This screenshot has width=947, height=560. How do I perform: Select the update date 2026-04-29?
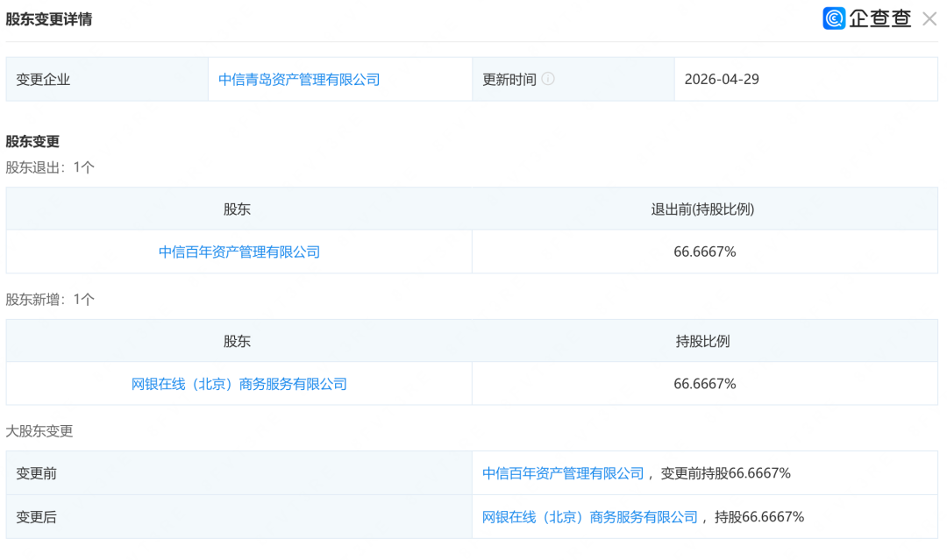tap(722, 80)
